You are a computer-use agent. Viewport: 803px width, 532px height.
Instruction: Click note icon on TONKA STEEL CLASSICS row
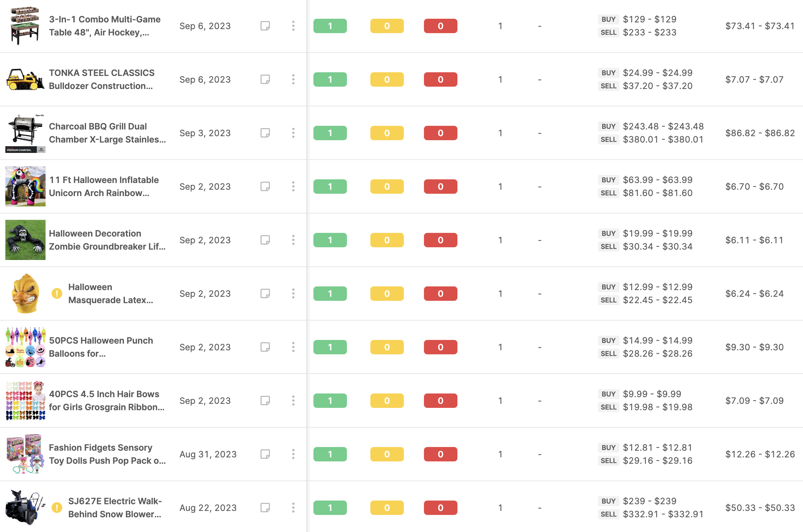tap(265, 79)
